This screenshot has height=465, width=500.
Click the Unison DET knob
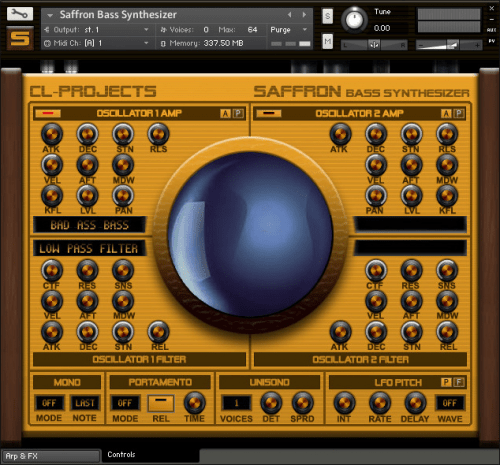click(271, 403)
